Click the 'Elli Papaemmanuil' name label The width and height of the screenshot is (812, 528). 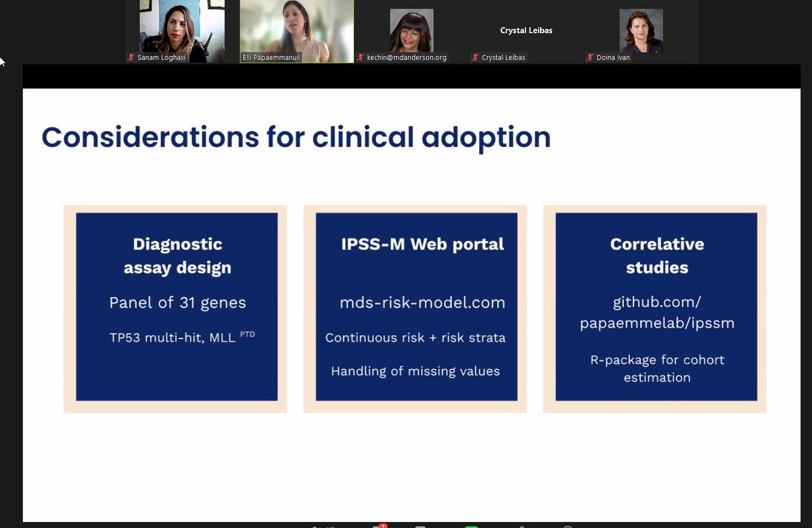pos(270,58)
